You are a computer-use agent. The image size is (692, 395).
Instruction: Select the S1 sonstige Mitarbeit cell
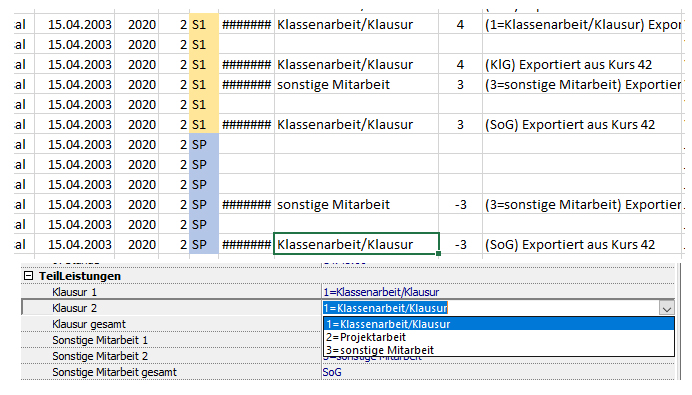coord(356,84)
